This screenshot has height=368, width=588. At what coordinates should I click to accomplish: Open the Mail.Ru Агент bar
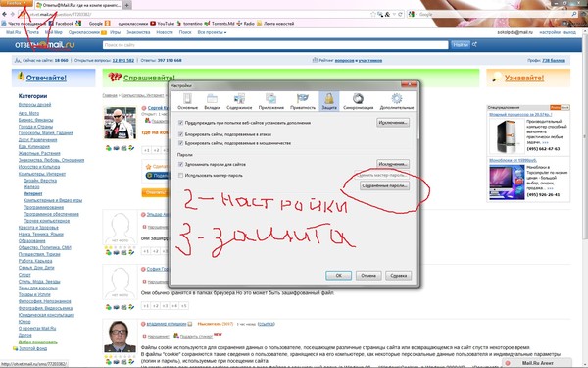(x=537, y=363)
